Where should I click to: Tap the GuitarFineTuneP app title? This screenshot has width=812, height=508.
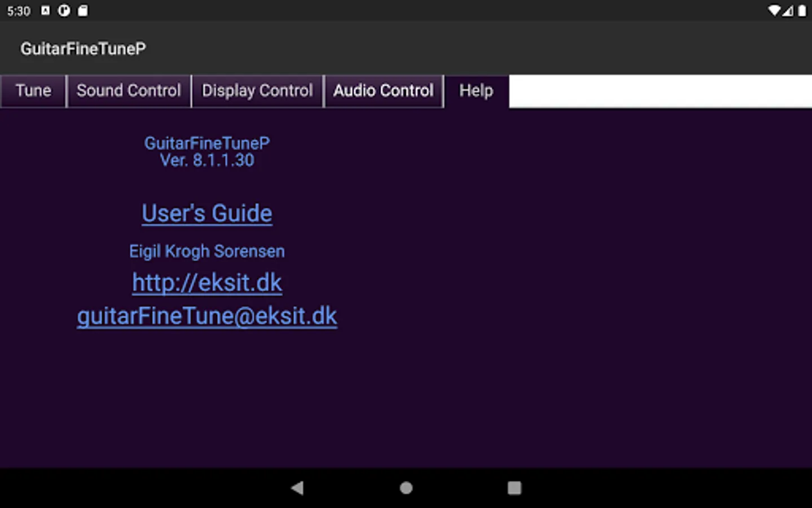tap(83, 49)
